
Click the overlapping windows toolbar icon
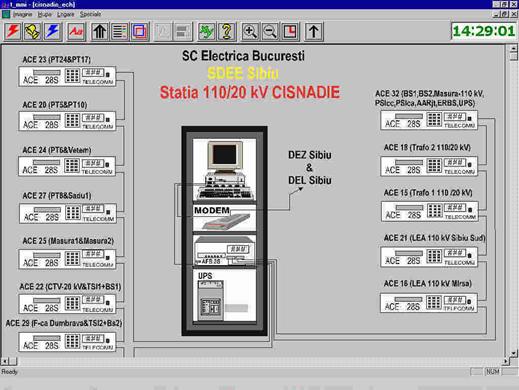pos(139,32)
